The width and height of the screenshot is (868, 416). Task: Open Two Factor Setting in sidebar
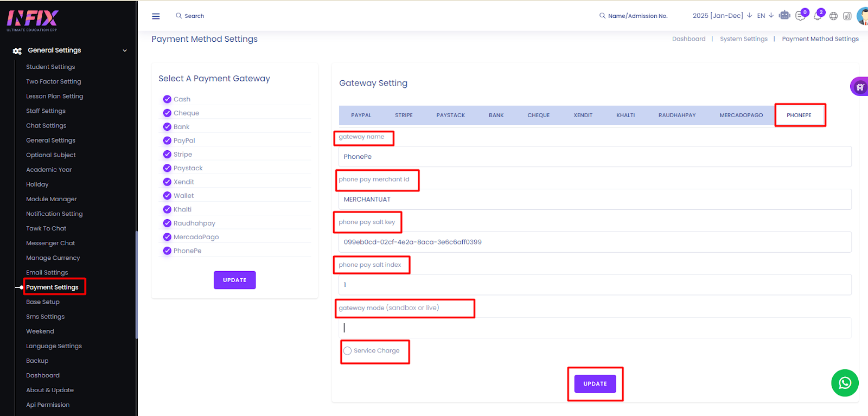tap(54, 81)
